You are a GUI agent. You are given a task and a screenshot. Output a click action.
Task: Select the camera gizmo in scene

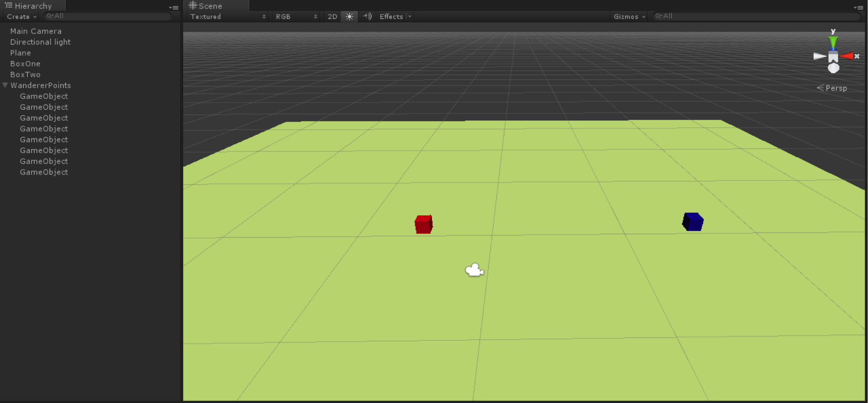point(474,270)
